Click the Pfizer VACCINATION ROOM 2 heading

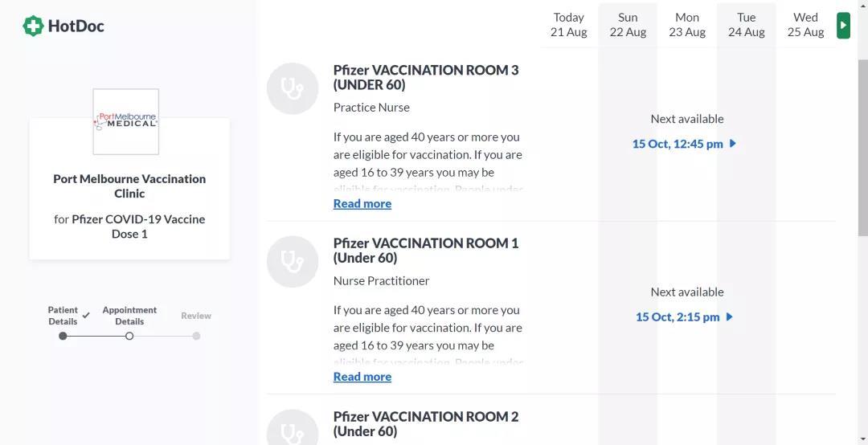tap(426, 423)
